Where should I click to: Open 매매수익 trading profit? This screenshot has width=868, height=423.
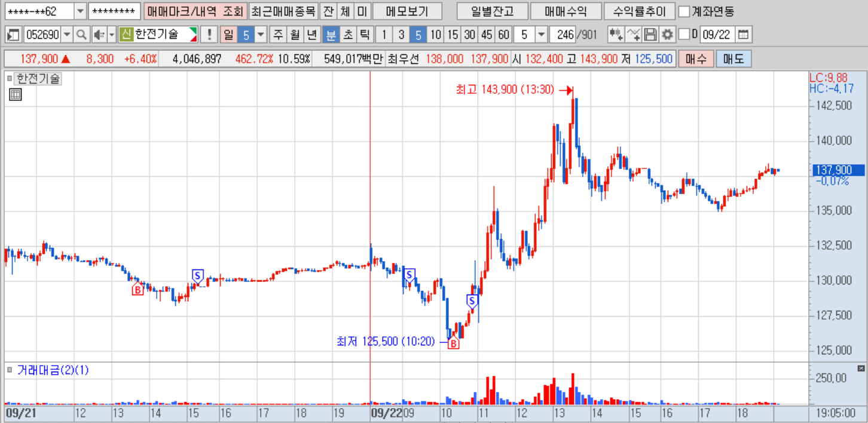(x=566, y=11)
